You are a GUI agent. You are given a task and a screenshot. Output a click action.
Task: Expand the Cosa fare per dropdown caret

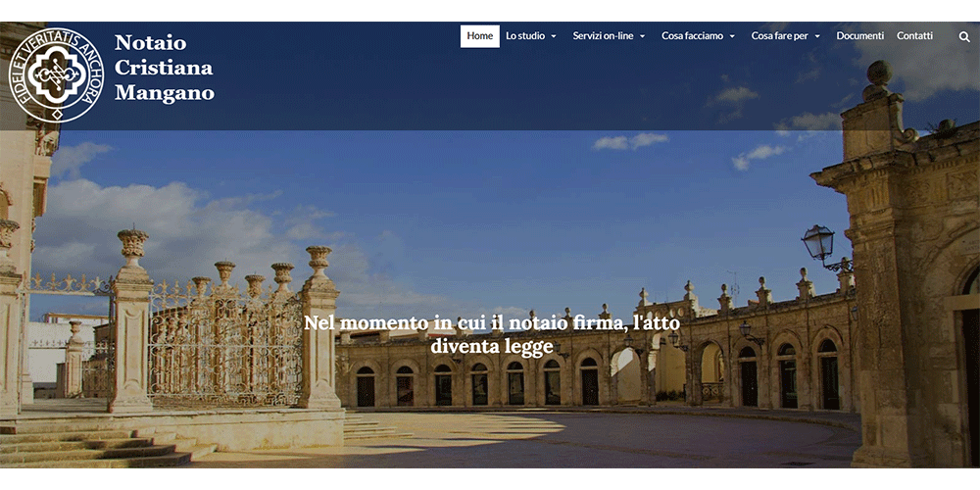817,37
